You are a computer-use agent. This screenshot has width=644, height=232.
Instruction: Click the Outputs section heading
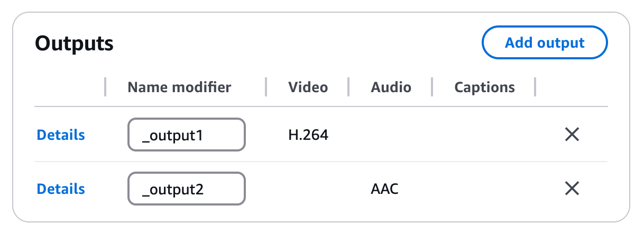75,43
